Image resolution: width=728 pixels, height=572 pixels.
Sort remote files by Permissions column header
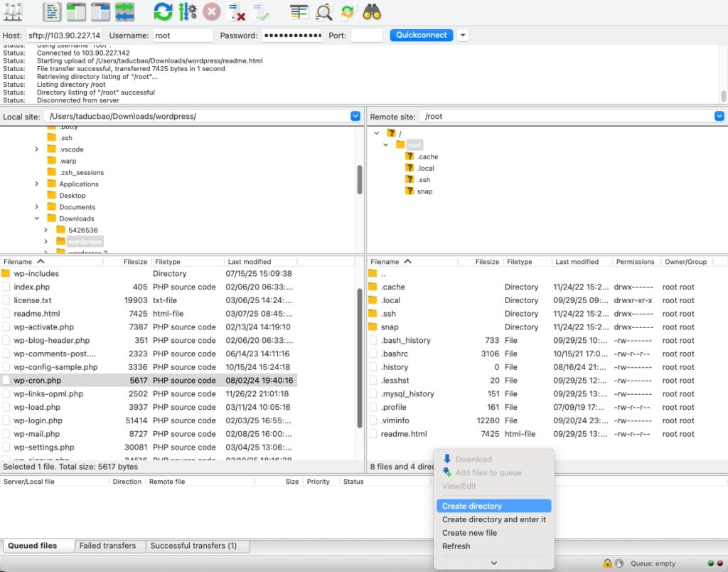(x=635, y=262)
